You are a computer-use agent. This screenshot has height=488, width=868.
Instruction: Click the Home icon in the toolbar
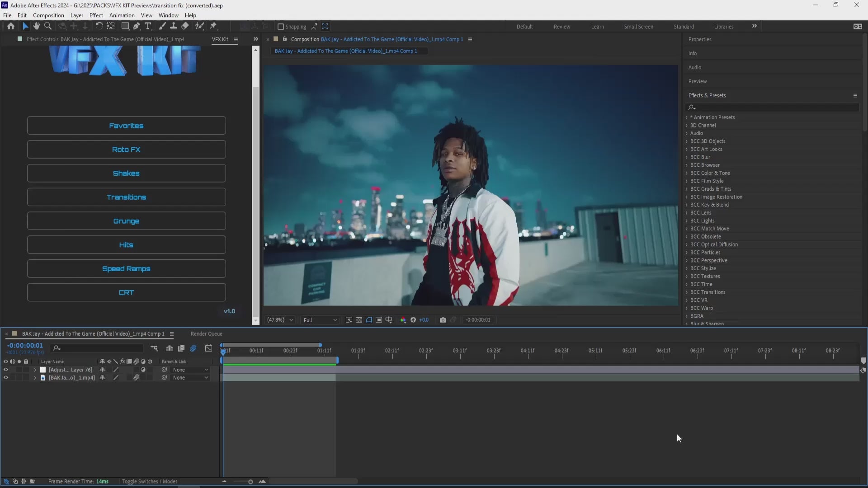pos(11,26)
